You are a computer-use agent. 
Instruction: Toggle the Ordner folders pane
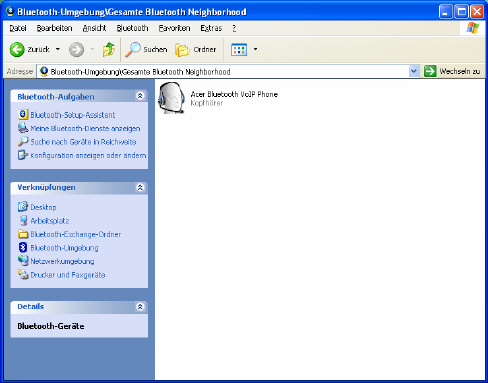tap(196, 50)
